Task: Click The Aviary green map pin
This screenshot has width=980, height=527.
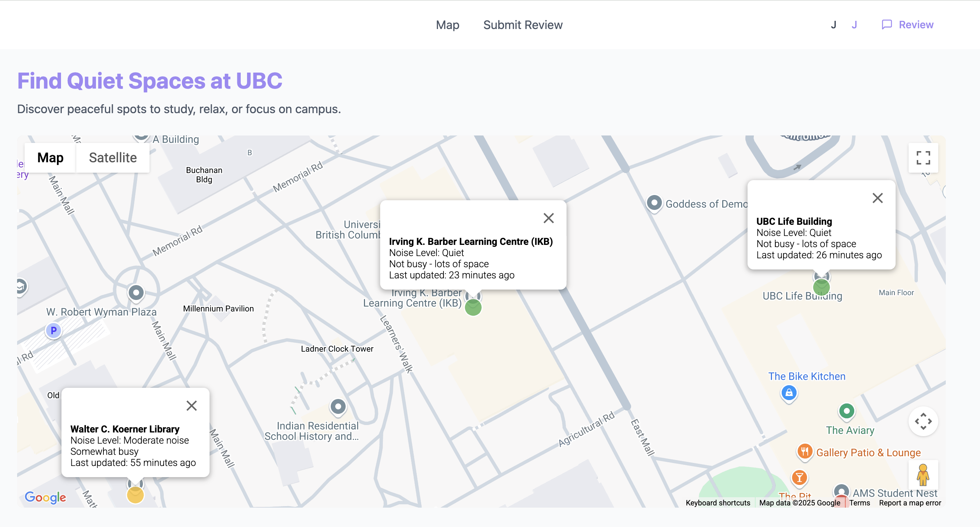Action: pos(846,411)
